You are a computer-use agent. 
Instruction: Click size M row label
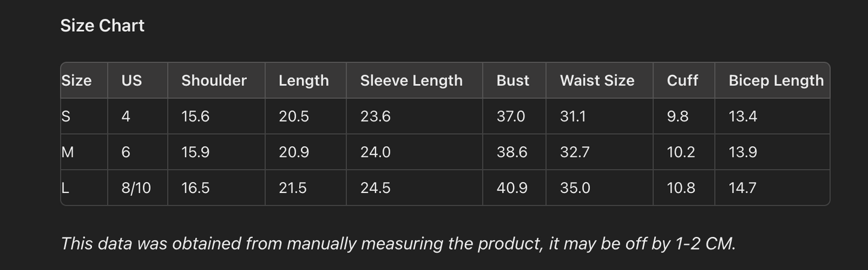pyautogui.click(x=68, y=152)
